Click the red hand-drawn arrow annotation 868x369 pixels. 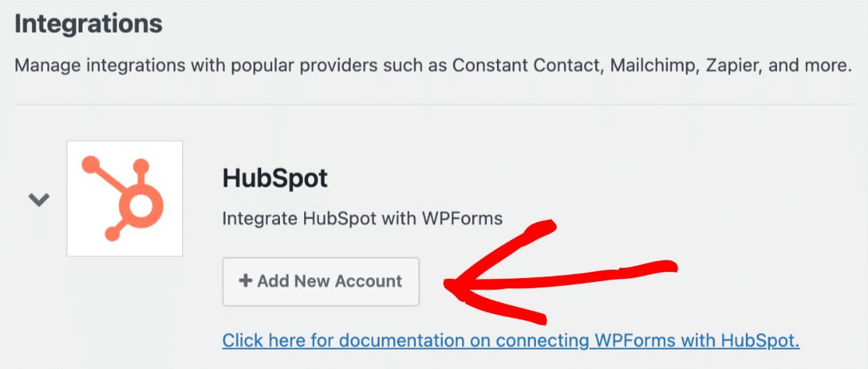pyautogui.click(x=560, y=273)
